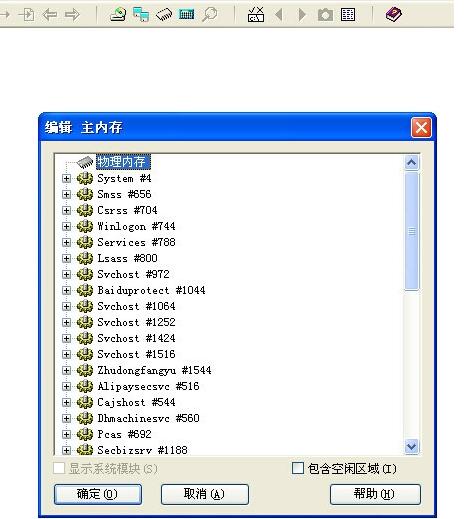Click the gear icon of Svchost #1424
The width and height of the screenshot is (466, 519).
(85, 338)
